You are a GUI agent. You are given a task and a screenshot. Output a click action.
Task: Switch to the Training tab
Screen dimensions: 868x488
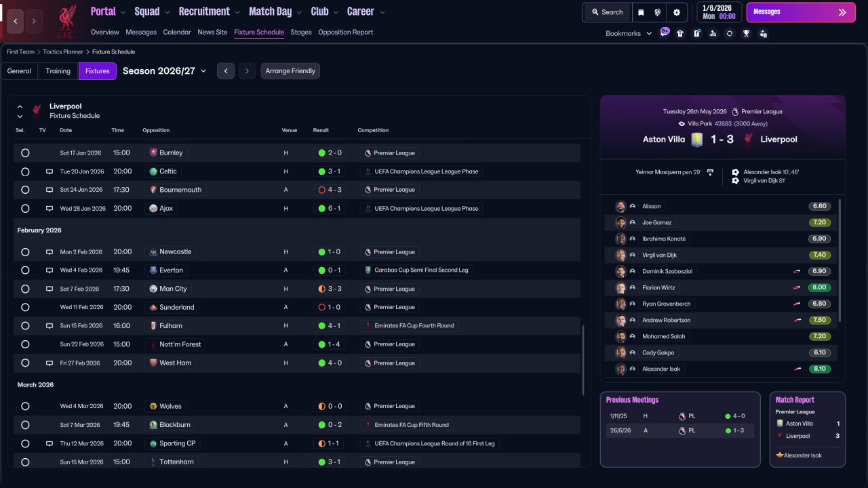58,71
